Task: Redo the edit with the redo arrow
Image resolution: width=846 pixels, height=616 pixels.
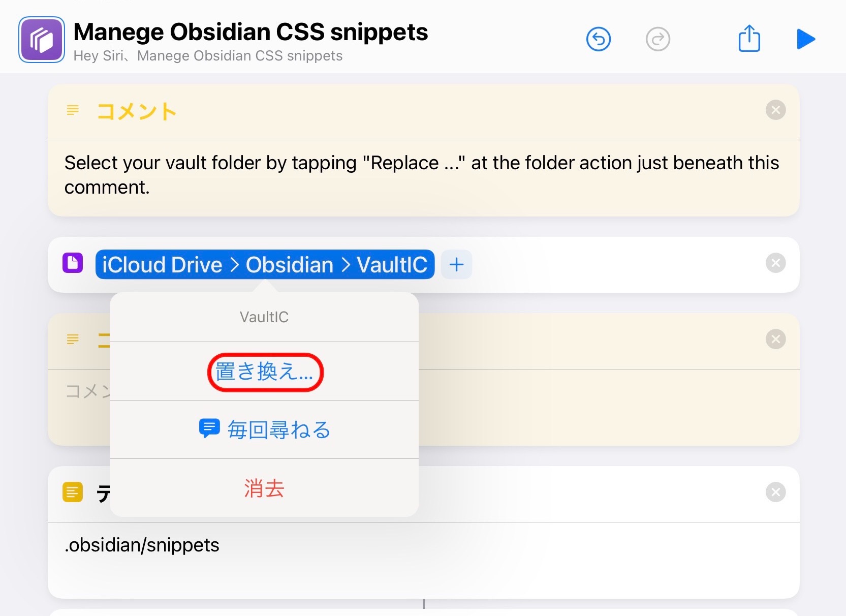Action: pyautogui.click(x=658, y=39)
